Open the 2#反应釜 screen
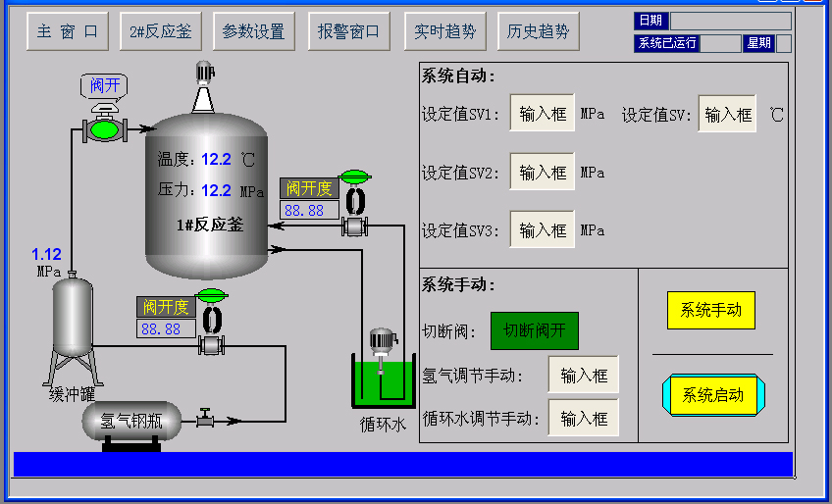The image size is (832, 504). (x=161, y=31)
